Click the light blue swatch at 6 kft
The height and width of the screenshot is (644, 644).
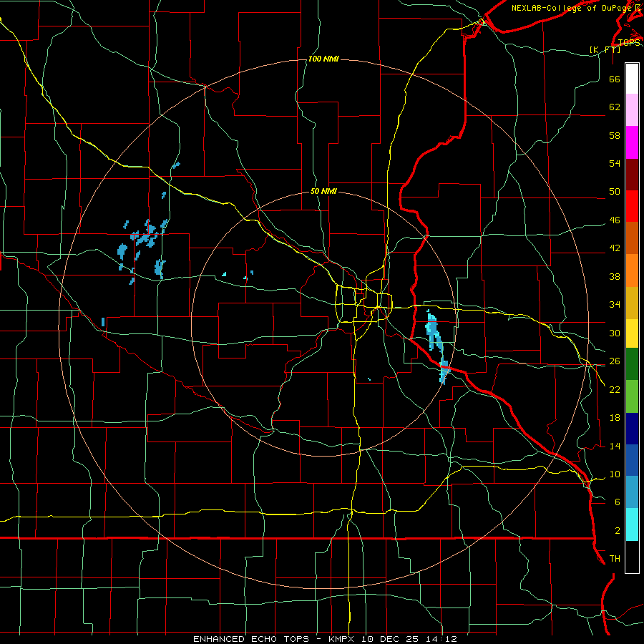click(632, 492)
